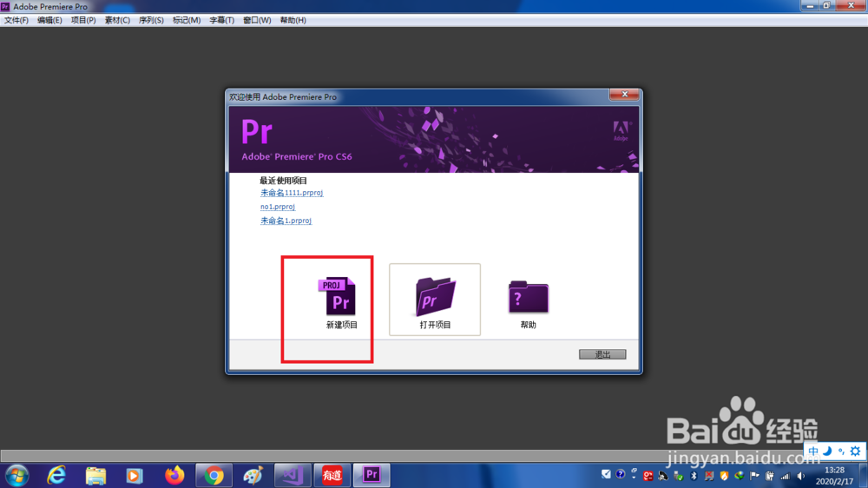Open IME settings gear icon
The width and height of the screenshot is (868, 488).
coord(855,451)
